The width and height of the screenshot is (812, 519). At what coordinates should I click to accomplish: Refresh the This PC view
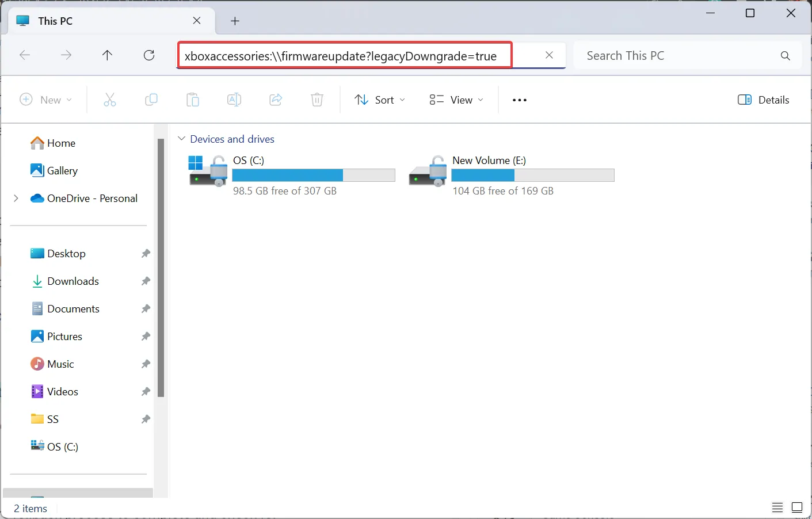pyautogui.click(x=149, y=55)
